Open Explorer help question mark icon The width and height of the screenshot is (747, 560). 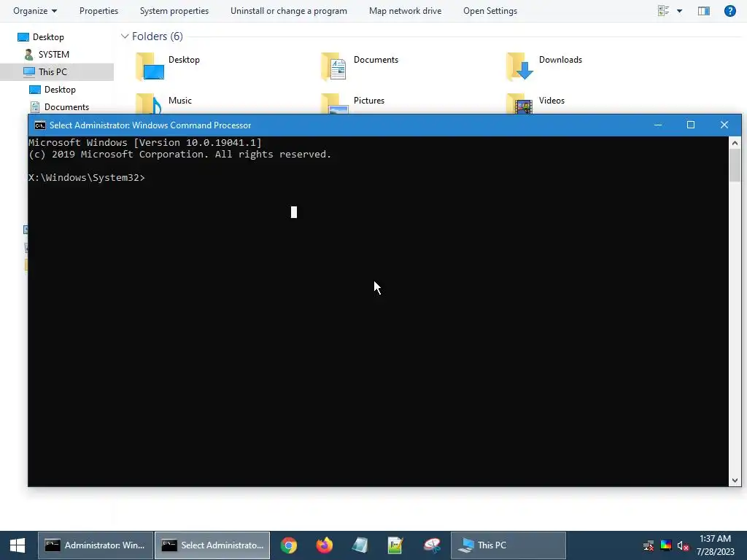pos(729,10)
